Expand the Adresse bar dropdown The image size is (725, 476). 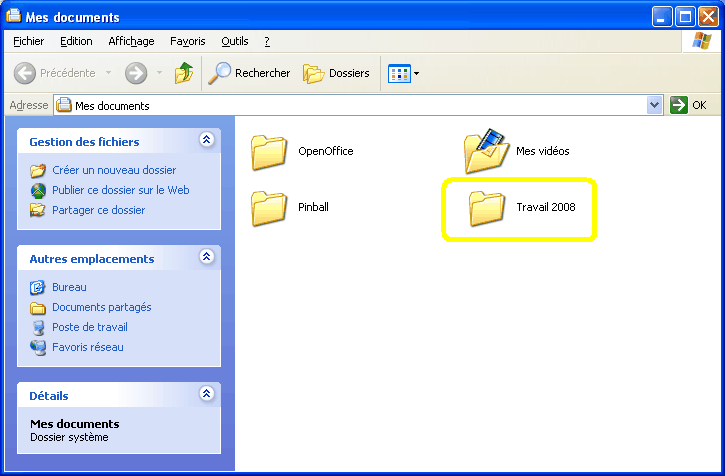coord(654,105)
